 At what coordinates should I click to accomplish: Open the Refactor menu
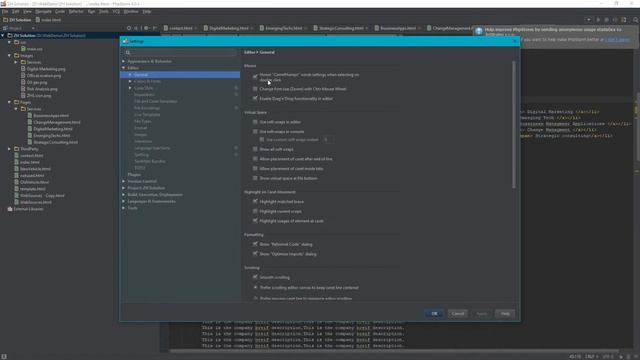[x=76, y=11]
